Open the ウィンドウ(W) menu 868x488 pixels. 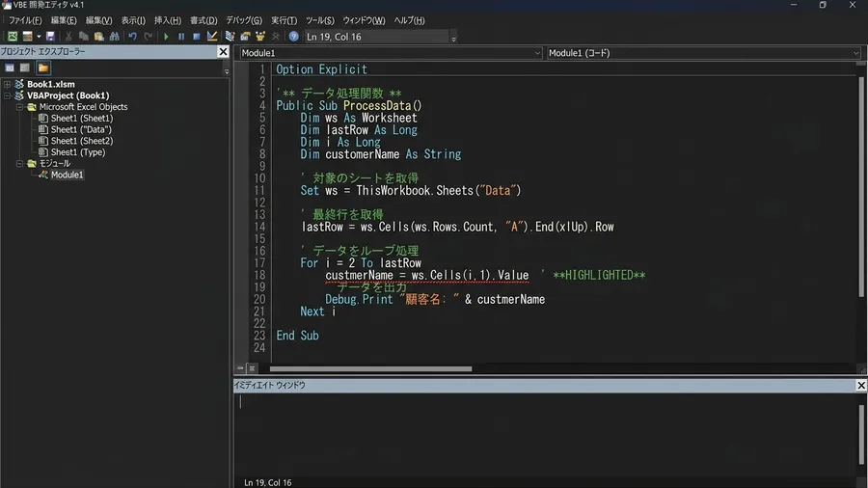point(364,20)
